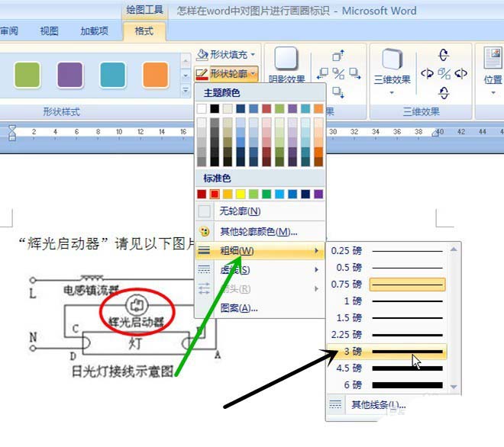Select 2.25 磅 line weight

[x=387, y=335]
